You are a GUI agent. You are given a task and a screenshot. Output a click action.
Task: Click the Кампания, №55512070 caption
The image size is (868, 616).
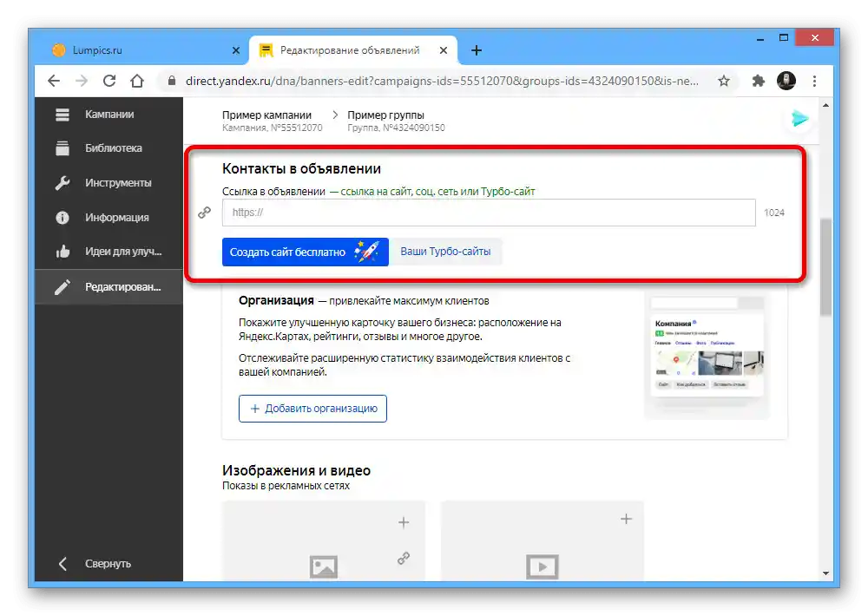[x=273, y=128]
